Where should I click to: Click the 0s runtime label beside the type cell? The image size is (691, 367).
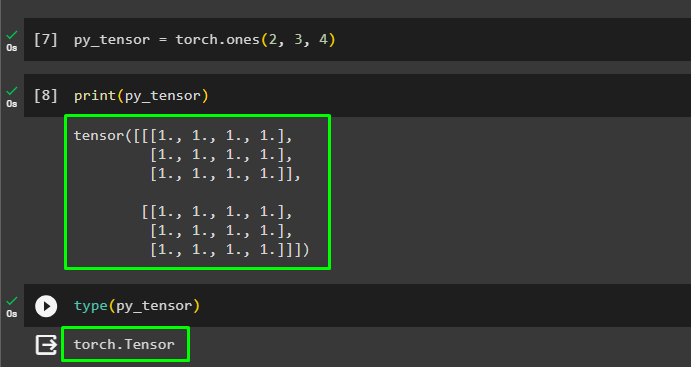point(12,314)
